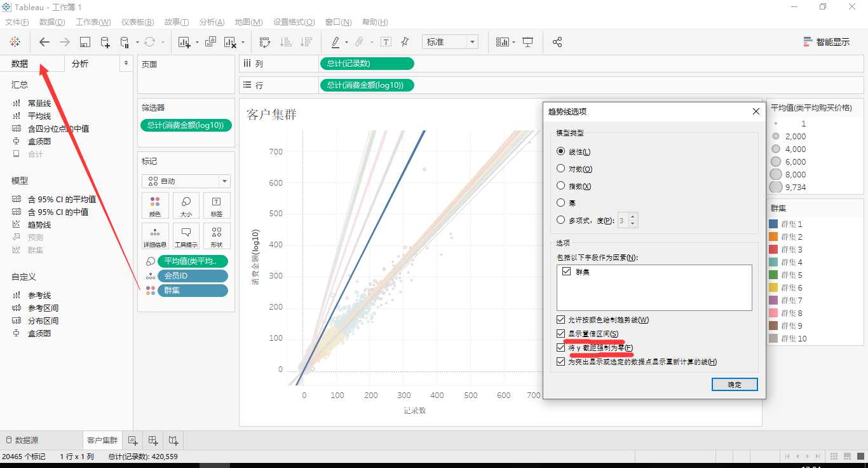The width and height of the screenshot is (868, 468).
Task: Click the new dashboard tab icon at bottom
Action: click(153, 440)
